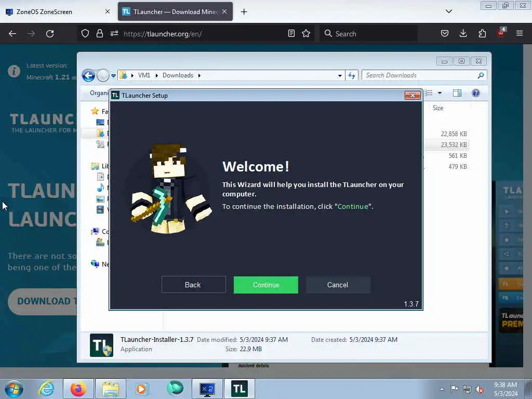The height and width of the screenshot is (399, 532).
Task: Click the Downloads segment in the Explorer address bar
Action: click(178, 75)
